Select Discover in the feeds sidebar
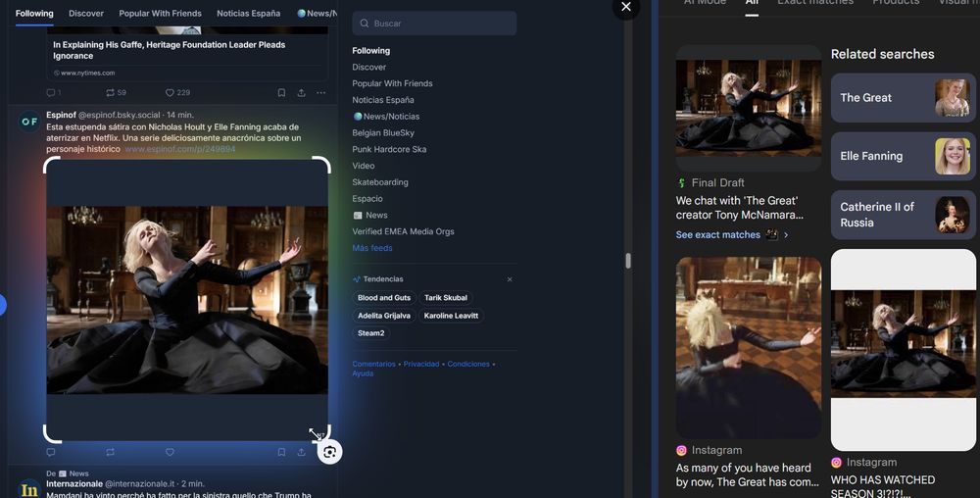The height and width of the screenshot is (498, 980). (368, 67)
